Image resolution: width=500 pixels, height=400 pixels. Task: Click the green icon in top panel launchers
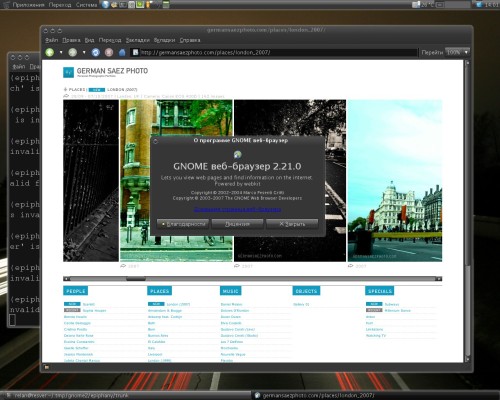(140, 4)
